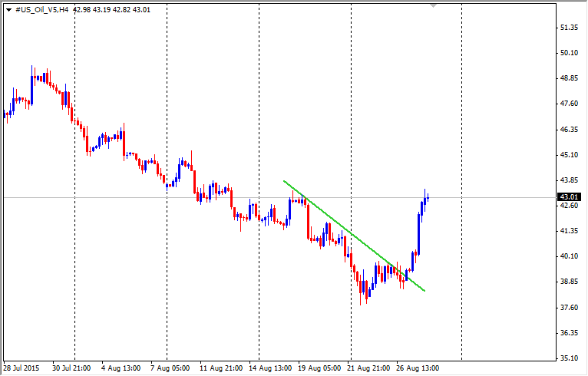588x376 pixels.
Task: Click the 50.10 price axis label
Action: coord(569,53)
